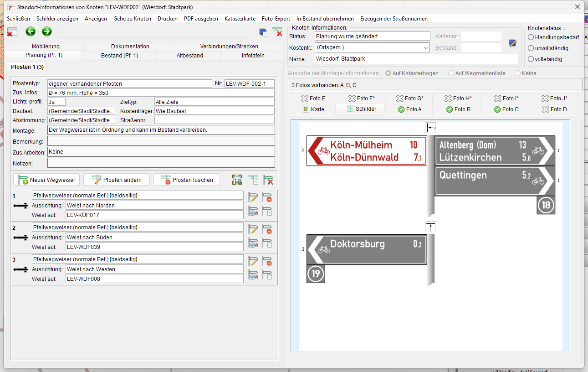Delete Wegweiser 3 with red minus icon
This screenshot has height=372, width=588.
267,261
